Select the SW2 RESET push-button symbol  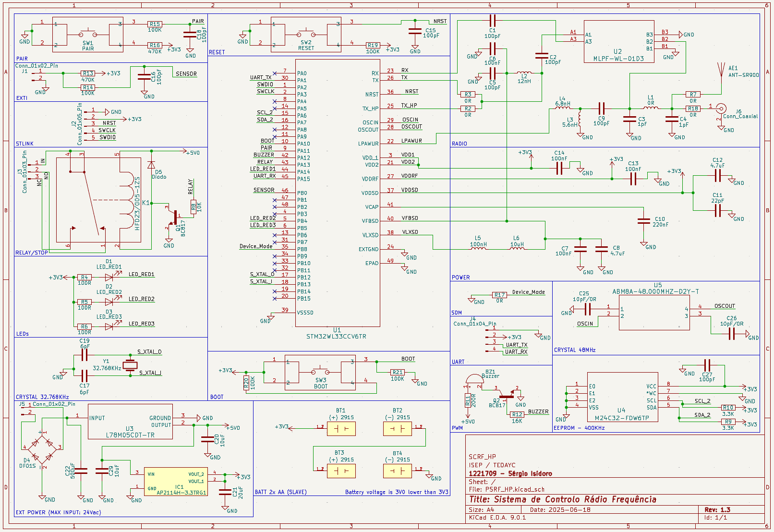click(x=306, y=34)
